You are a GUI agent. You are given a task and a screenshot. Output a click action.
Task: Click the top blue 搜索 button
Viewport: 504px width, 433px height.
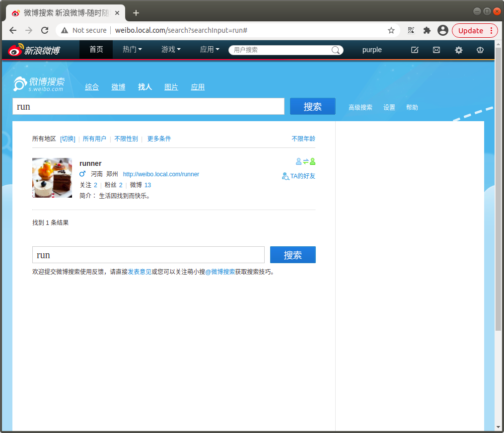point(312,106)
